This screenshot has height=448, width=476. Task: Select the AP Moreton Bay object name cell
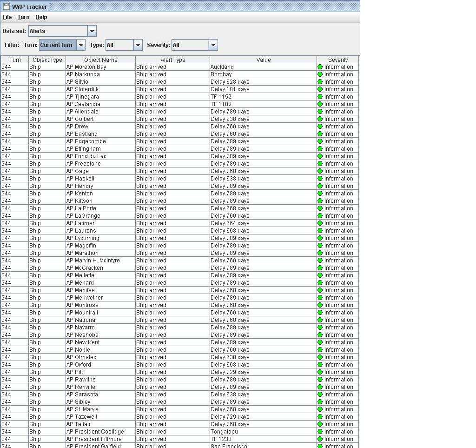click(x=100, y=67)
